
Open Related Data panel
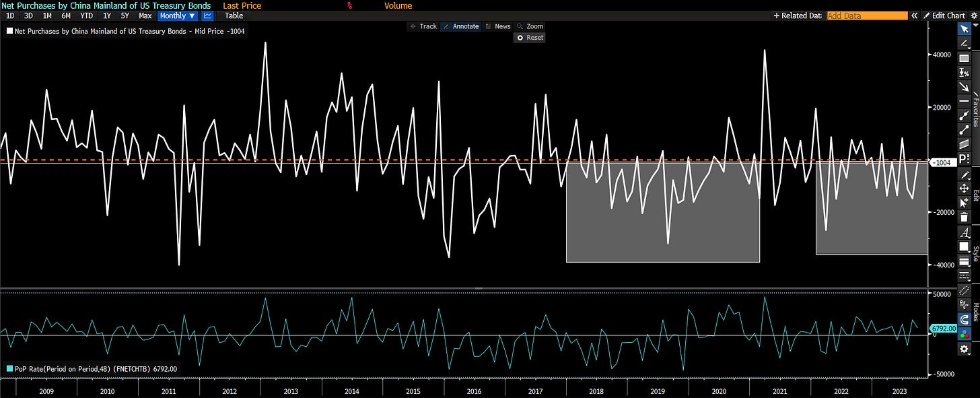click(798, 15)
